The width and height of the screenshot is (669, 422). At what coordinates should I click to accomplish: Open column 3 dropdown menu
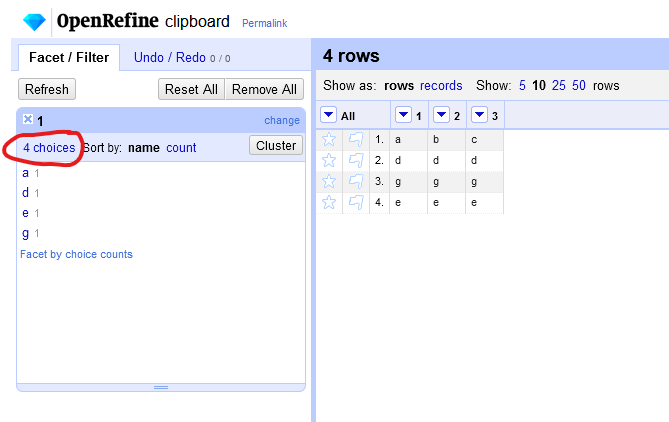pyautogui.click(x=479, y=115)
